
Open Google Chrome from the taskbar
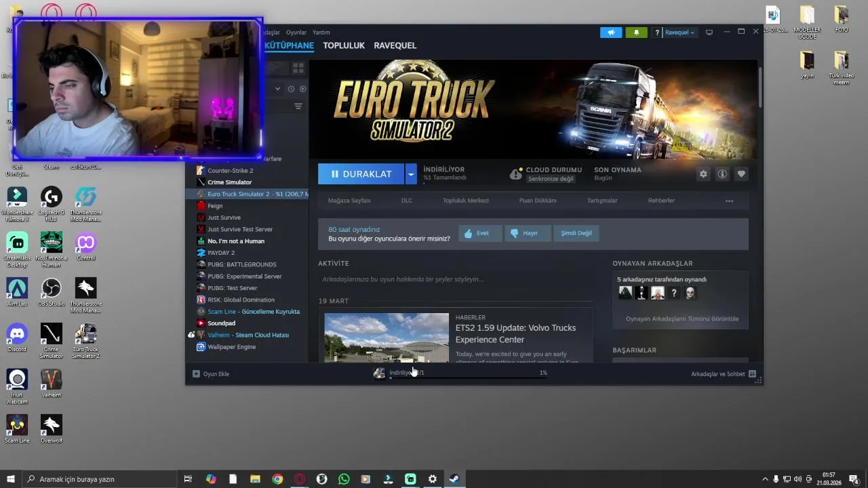pos(277,479)
